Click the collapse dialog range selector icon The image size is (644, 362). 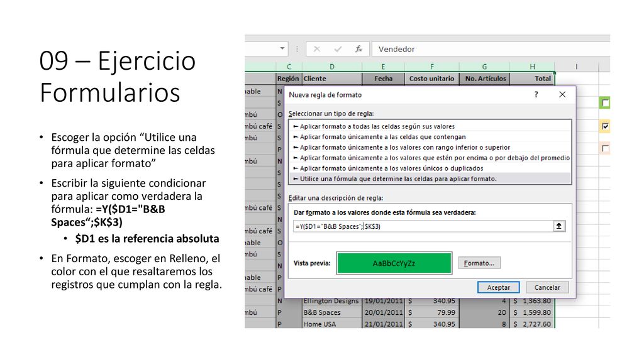[559, 226]
